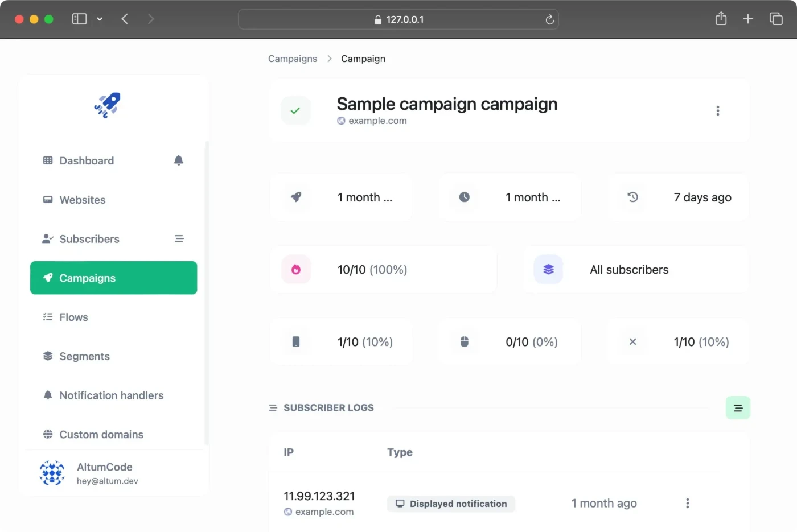Go to Websites in sidebar
The image size is (797, 532).
pos(83,200)
